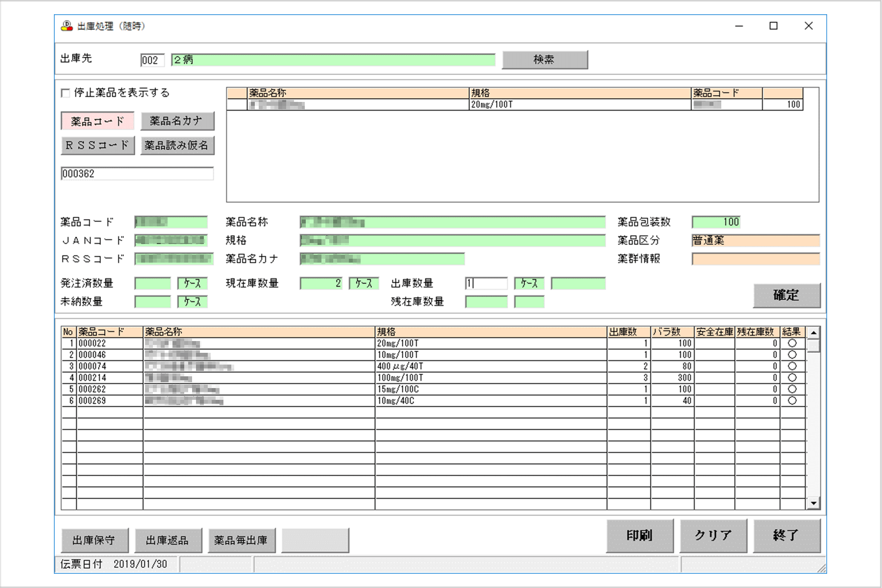882x588 pixels.
Task: Click the クリア button
Action: tap(713, 536)
